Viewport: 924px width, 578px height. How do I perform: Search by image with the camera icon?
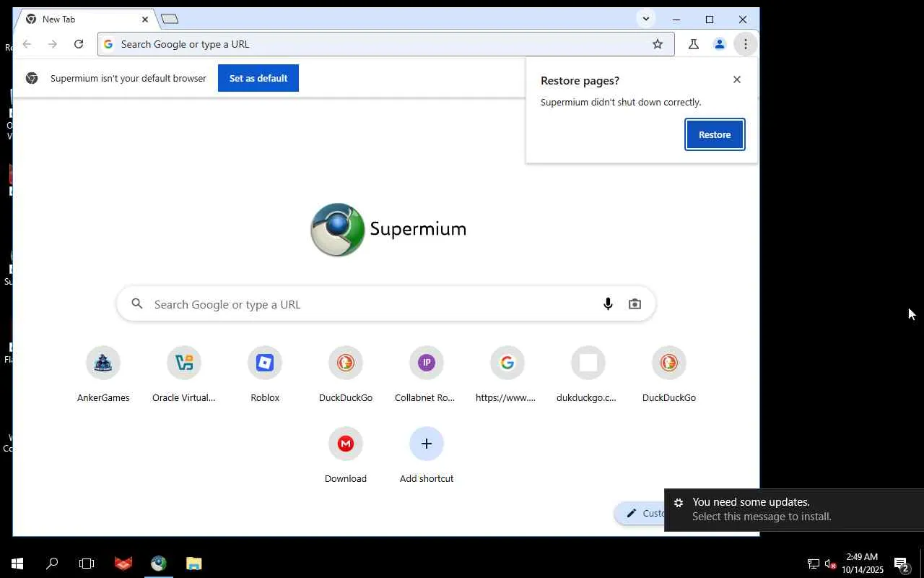pos(635,304)
